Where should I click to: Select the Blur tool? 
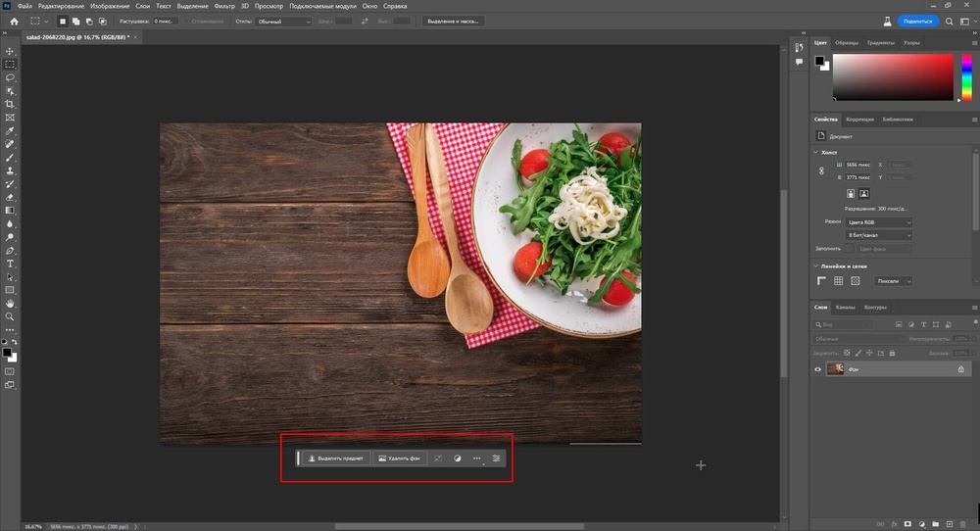click(x=10, y=223)
